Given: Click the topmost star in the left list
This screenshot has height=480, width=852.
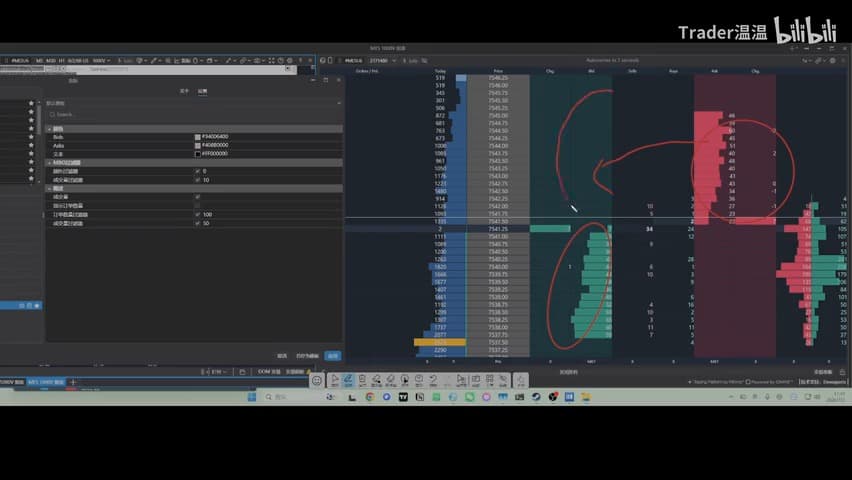Looking at the screenshot, I should point(31,103).
